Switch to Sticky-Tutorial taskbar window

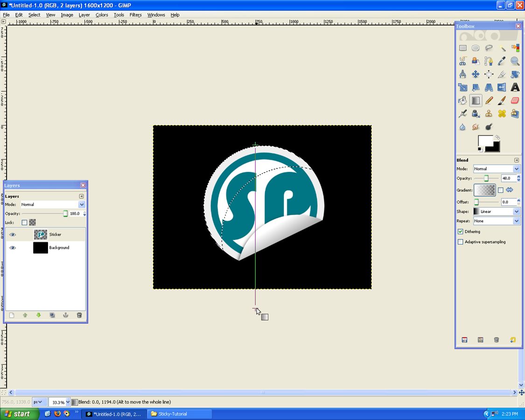180,414
